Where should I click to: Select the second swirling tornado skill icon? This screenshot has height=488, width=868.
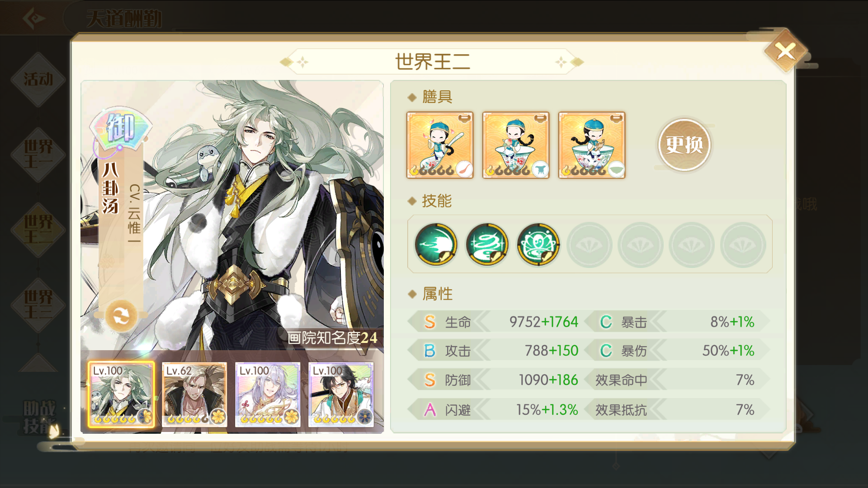(487, 244)
